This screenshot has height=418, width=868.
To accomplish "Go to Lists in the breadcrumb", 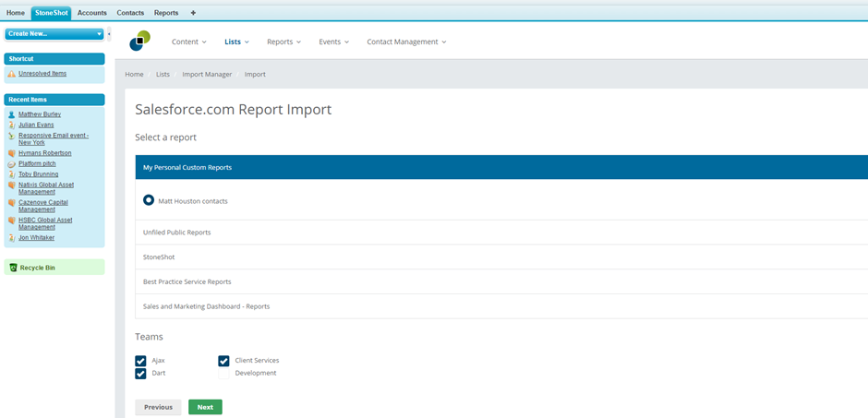I will coord(163,74).
